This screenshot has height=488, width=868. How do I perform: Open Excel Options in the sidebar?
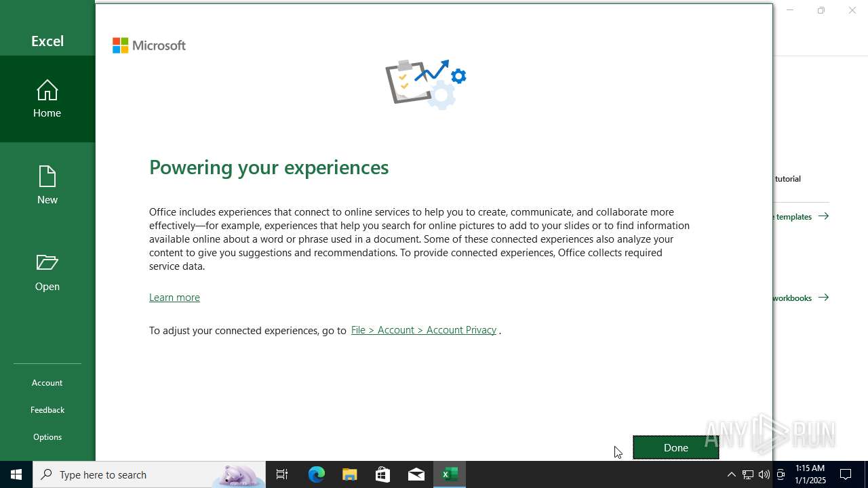[x=47, y=437]
